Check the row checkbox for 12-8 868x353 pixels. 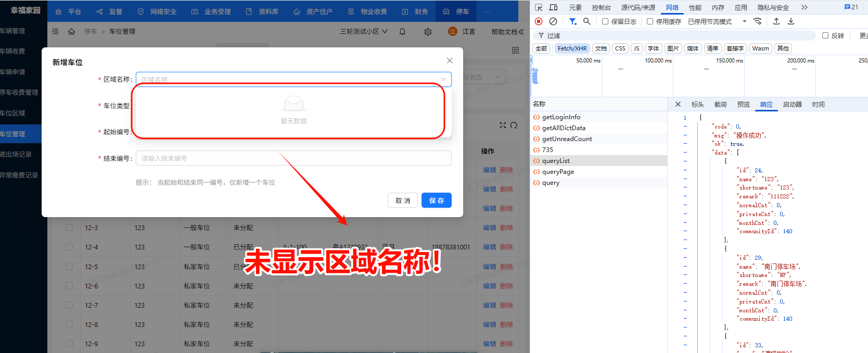pos(69,324)
